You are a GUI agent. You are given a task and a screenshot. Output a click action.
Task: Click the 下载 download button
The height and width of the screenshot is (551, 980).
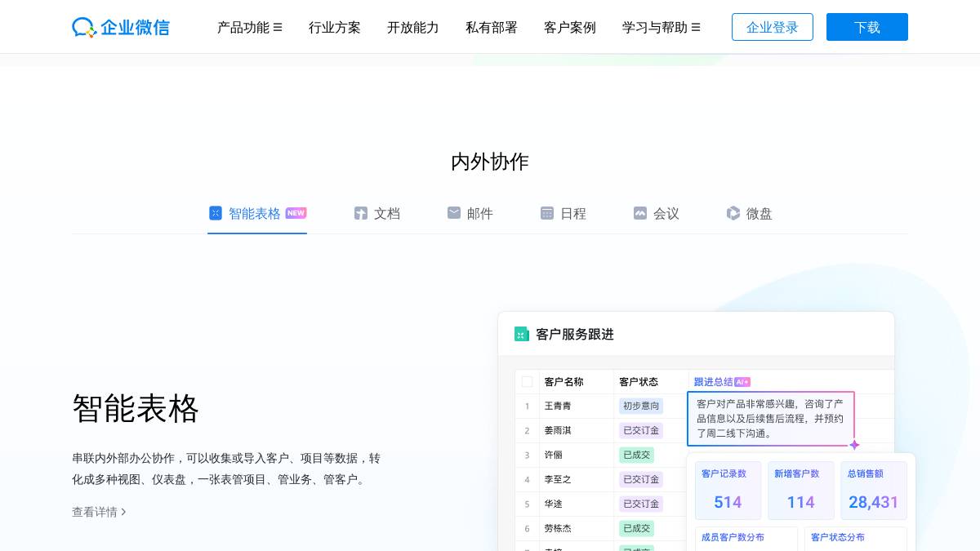point(867,27)
